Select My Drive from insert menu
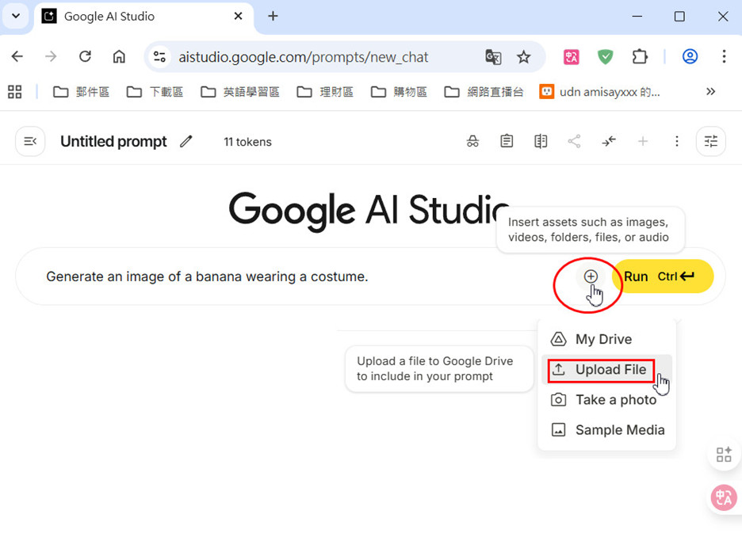The width and height of the screenshot is (742, 560). pyautogui.click(x=606, y=339)
